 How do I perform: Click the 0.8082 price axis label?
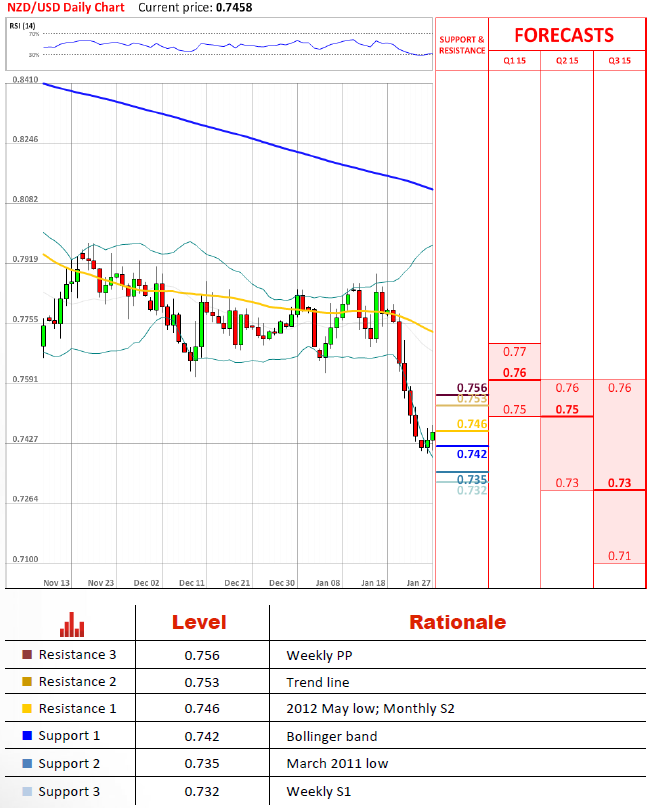point(25,199)
